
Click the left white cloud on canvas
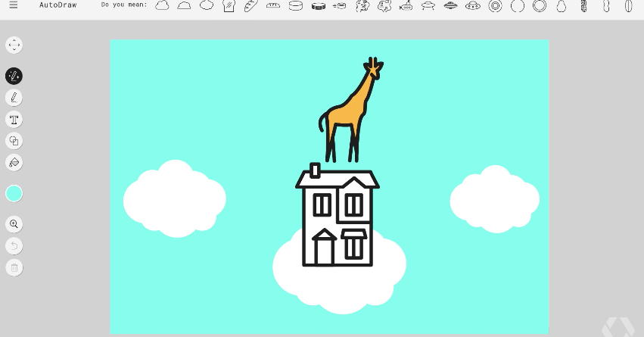pos(175,198)
